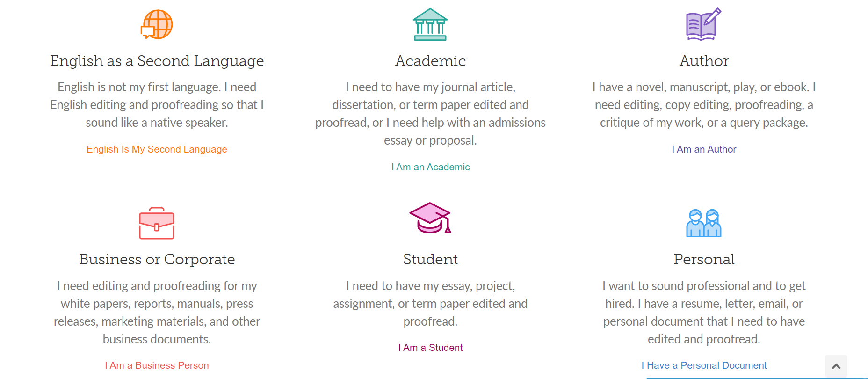Select the Academic heading
868x379 pixels.
tap(430, 61)
